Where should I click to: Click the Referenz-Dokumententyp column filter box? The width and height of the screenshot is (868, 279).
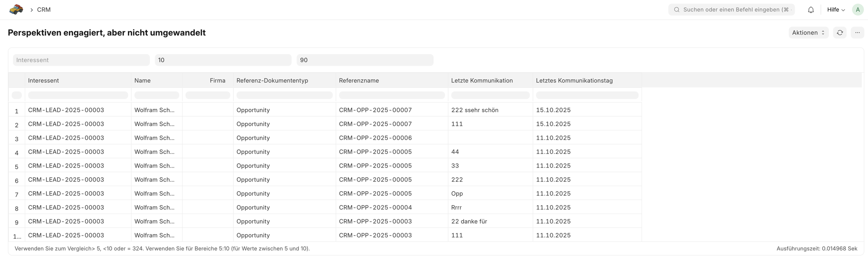284,95
